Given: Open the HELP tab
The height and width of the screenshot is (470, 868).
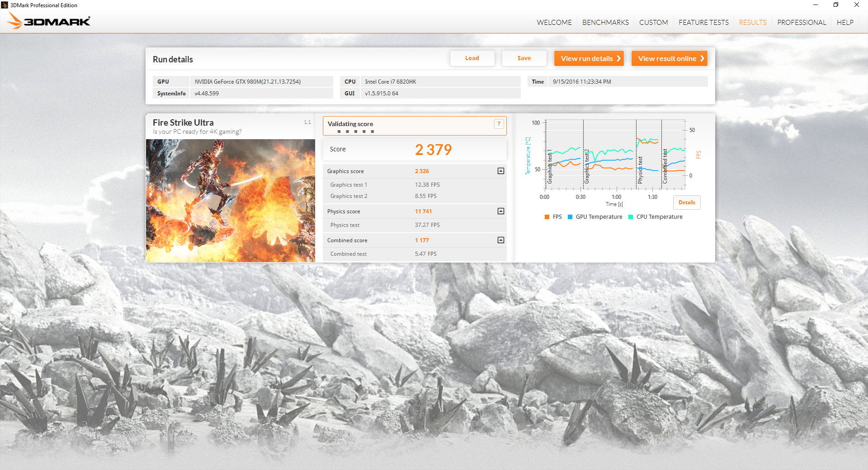Looking at the screenshot, I should tap(845, 22).
